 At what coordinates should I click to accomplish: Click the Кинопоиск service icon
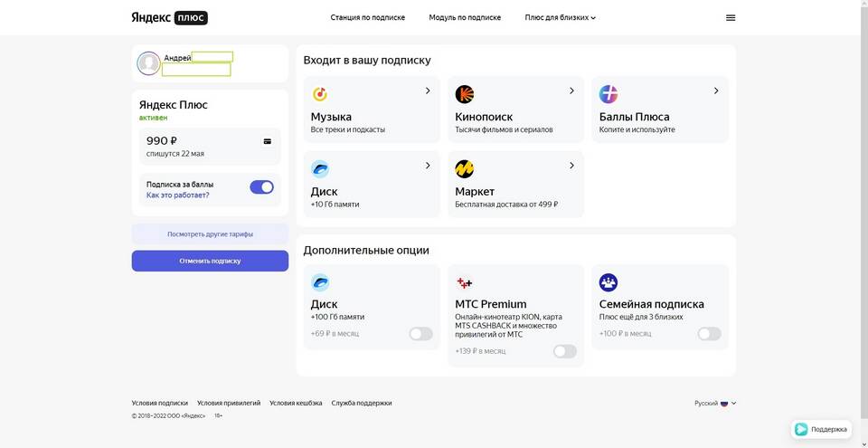tap(465, 94)
